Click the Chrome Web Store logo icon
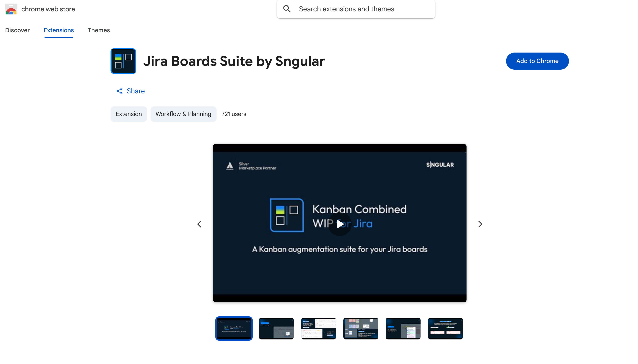Image resolution: width=638 pixels, height=364 pixels. (11, 9)
